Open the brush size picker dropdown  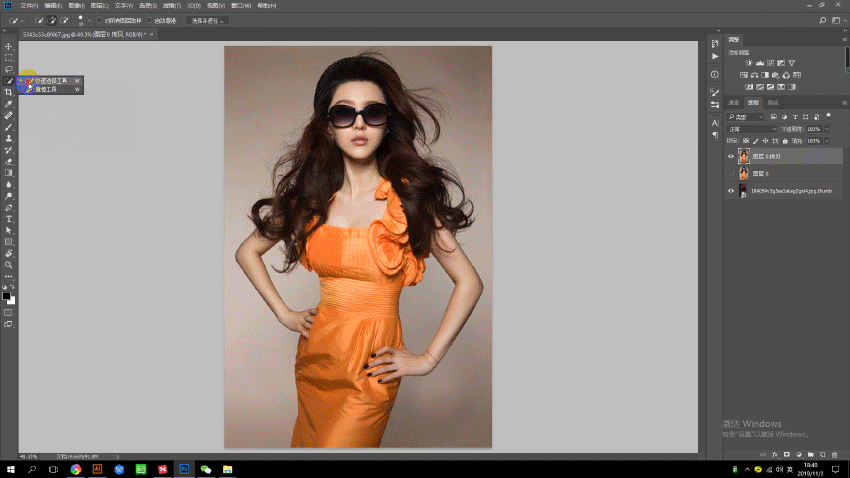click(89, 21)
